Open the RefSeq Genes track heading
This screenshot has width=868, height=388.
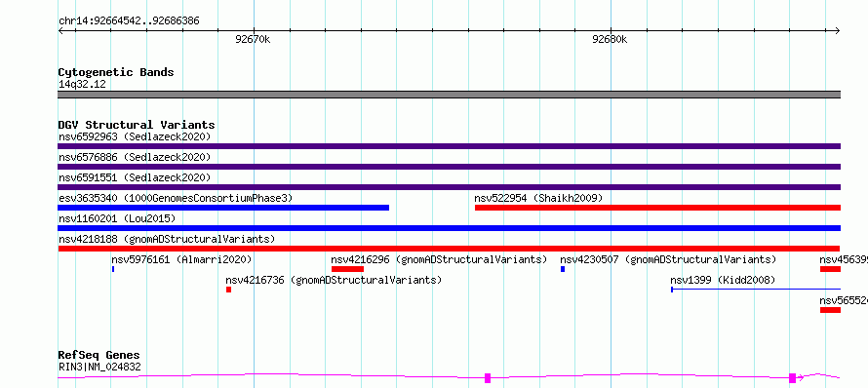[x=99, y=356]
